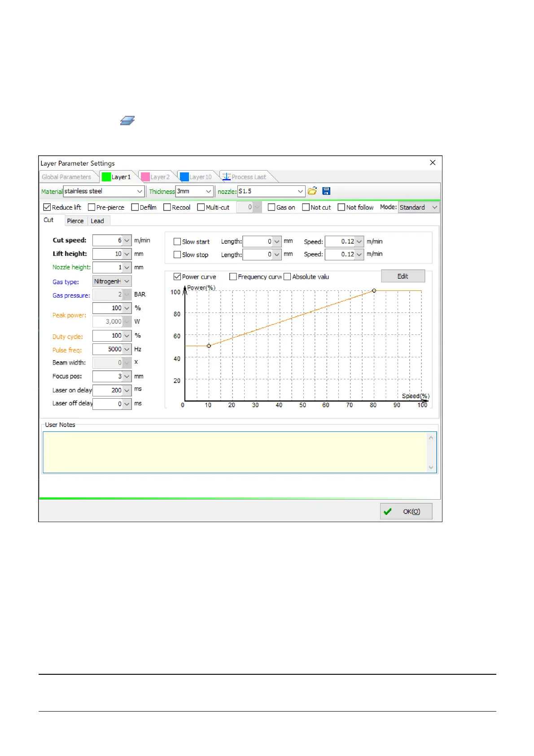
Task: Open the Mode Standard dropdown
Action: click(434, 207)
